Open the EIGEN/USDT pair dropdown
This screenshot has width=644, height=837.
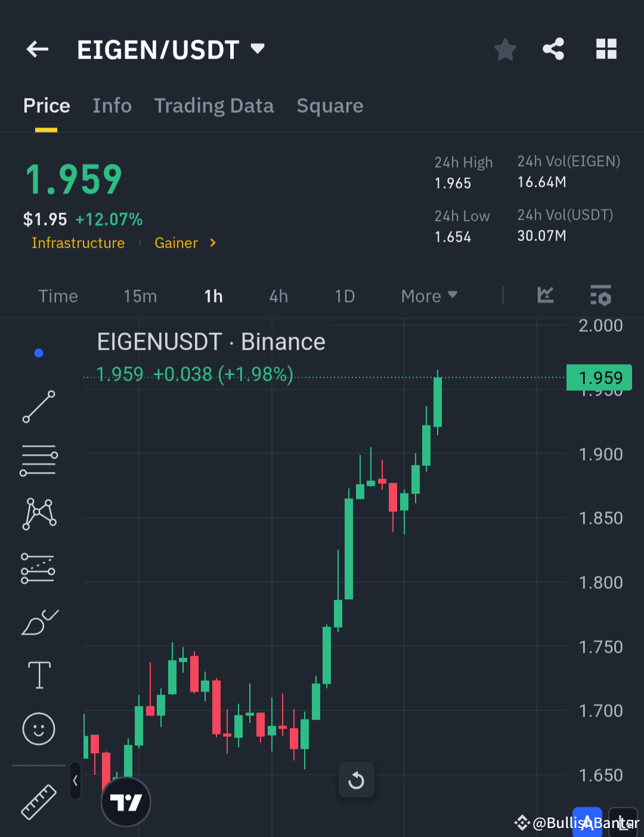(171, 50)
